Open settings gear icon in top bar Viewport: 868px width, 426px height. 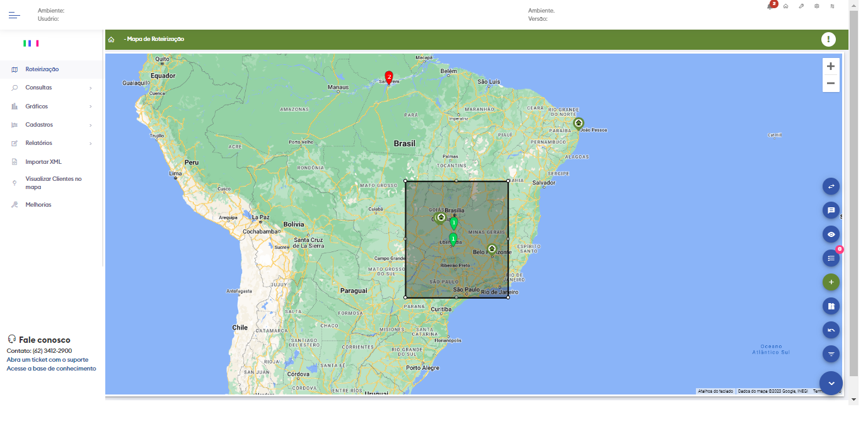[817, 6]
